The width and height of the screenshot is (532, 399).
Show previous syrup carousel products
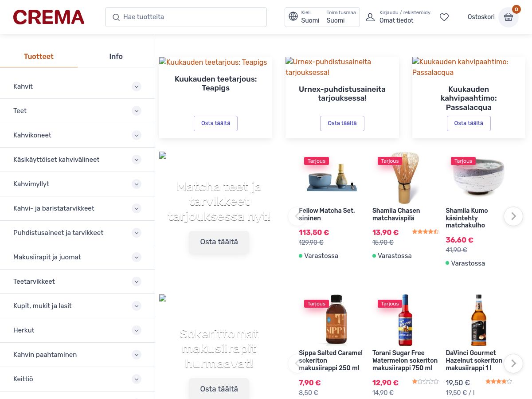[297, 364]
